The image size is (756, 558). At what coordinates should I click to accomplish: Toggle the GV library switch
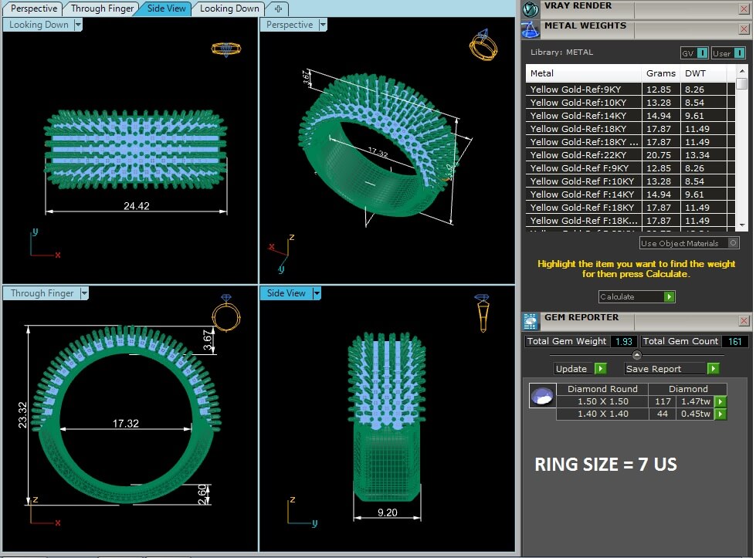702,53
